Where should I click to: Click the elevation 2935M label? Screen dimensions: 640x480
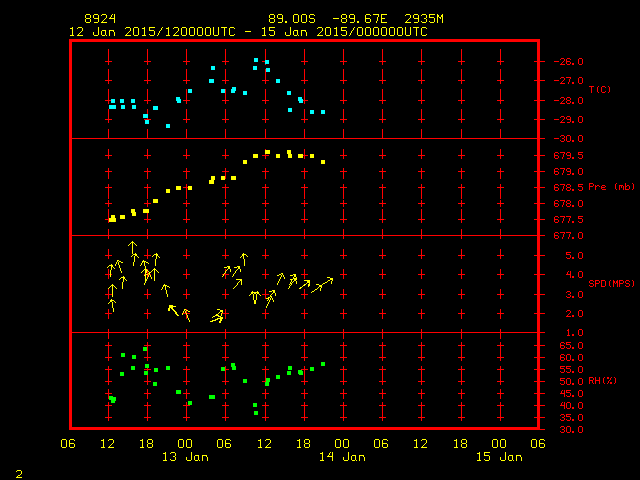(x=424, y=19)
